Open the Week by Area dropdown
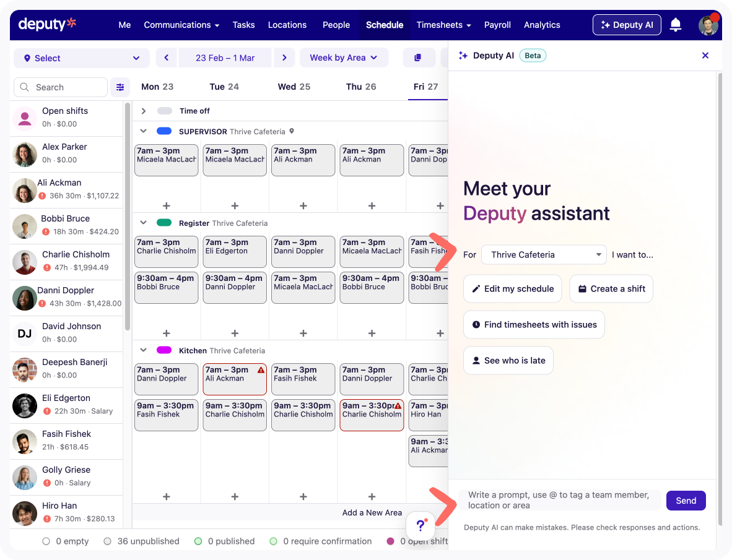Viewport: 732px width, 560px height. pos(344,58)
